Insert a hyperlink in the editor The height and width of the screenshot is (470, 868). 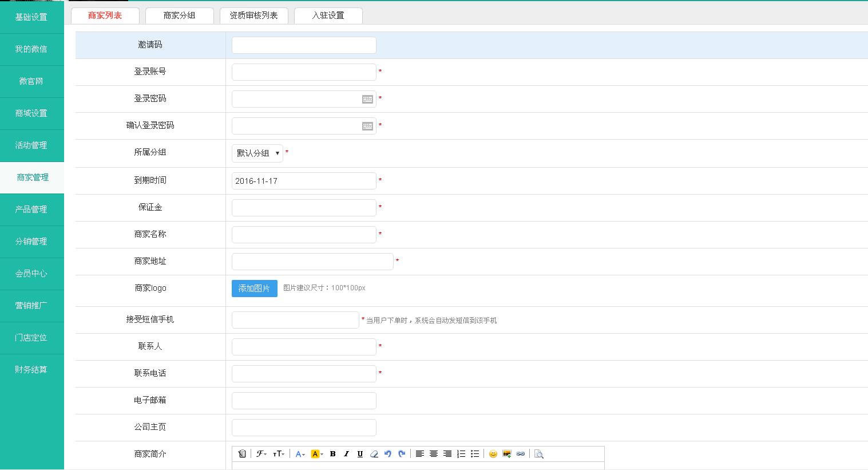click(x=520, y=454)
